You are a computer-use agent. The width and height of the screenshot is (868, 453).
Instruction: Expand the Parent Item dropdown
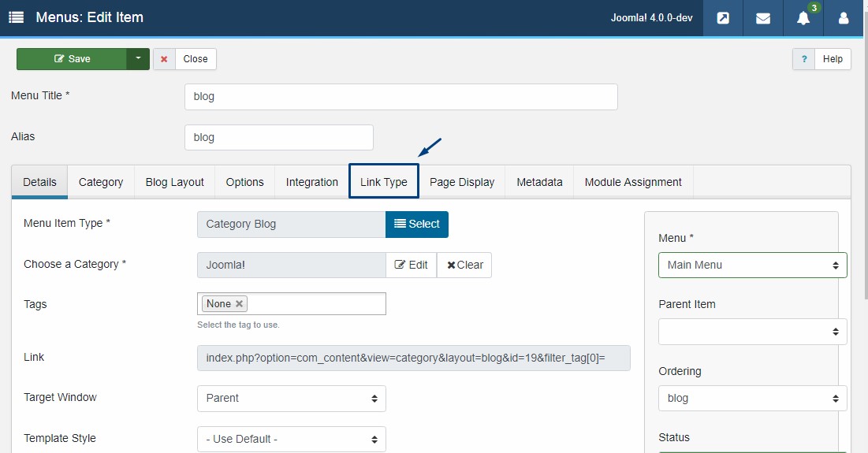pyautogui.click(x=752, y=332)
